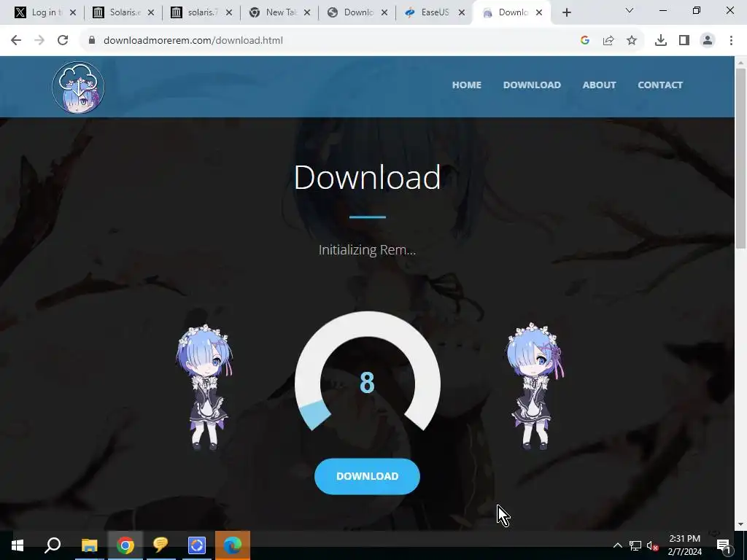Click the browser forward arrow
747x560 pixels.
point(39,41)
